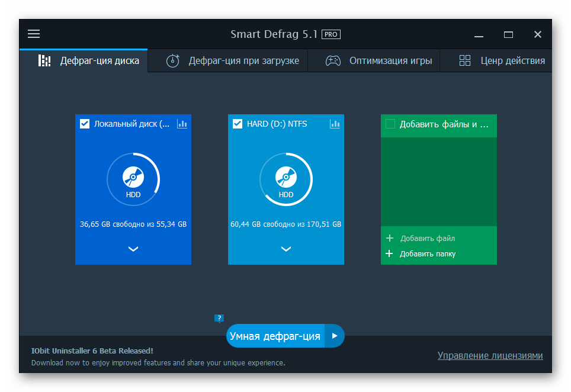This screenshot has height=392, width=571.
Task: Uncheck the Локальный диск checkbox
Action: [x=85, y=124]
